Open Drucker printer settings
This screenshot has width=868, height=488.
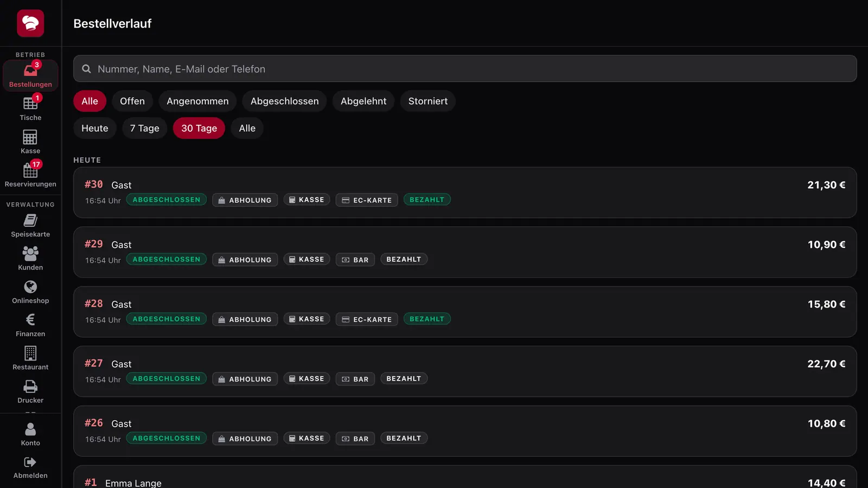pyautogui.click(x=30, y=391)
